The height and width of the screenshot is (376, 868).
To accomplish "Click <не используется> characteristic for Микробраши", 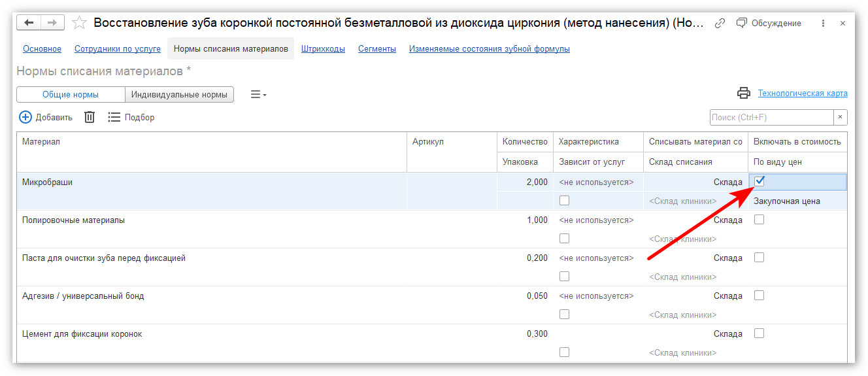I will click(x=598, y=182).
